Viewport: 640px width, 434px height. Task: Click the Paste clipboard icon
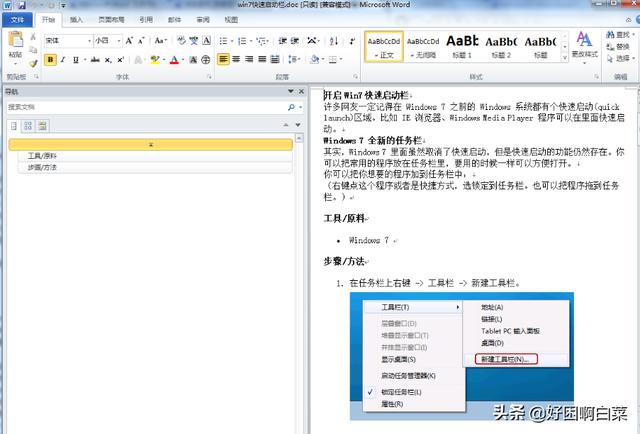pyautogui.click(x=15, y=44)
